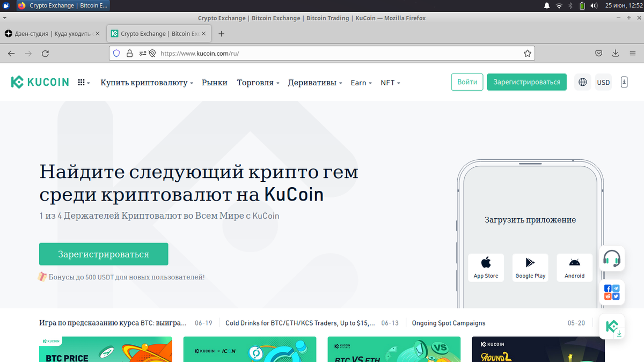The width and height of the screenshot is (644, 362).
Task: Expand the Торговля menu
Action: [258, 83]
